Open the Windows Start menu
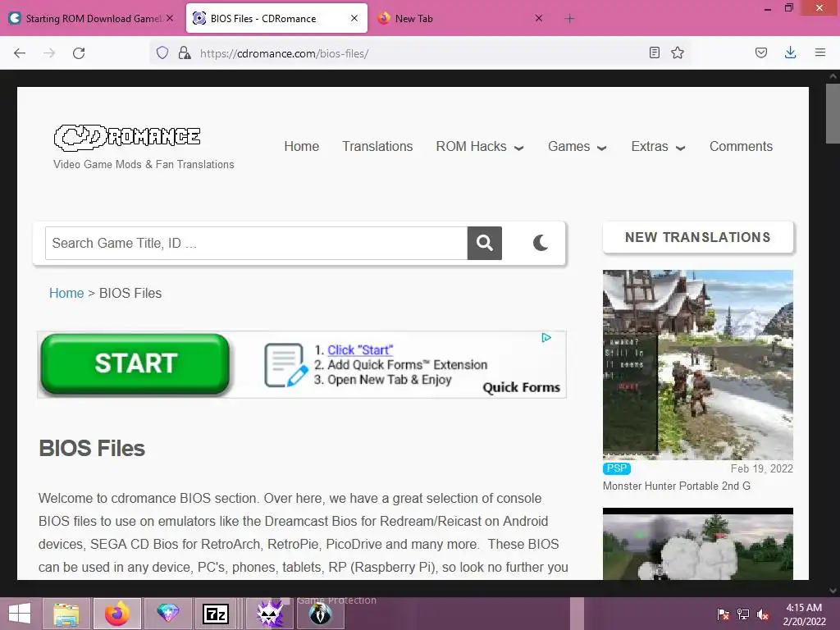The height and width of the screenshot is (630, 840). 20,614
